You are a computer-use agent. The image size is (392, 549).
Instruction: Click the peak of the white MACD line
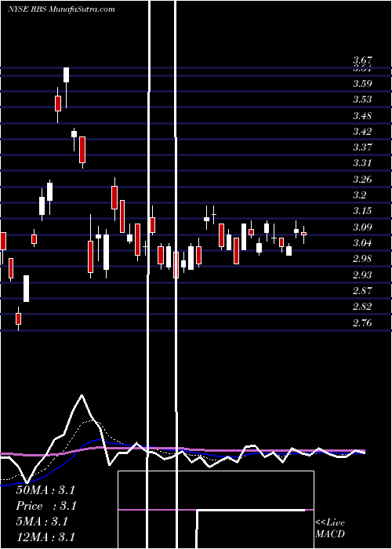(x=82, y=395)
